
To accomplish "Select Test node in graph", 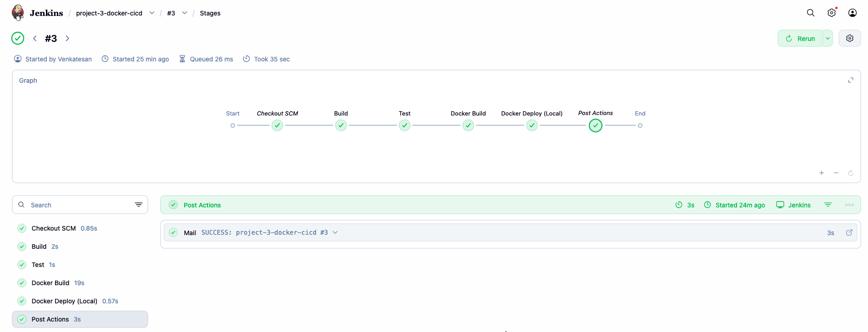I will [405, 126].
